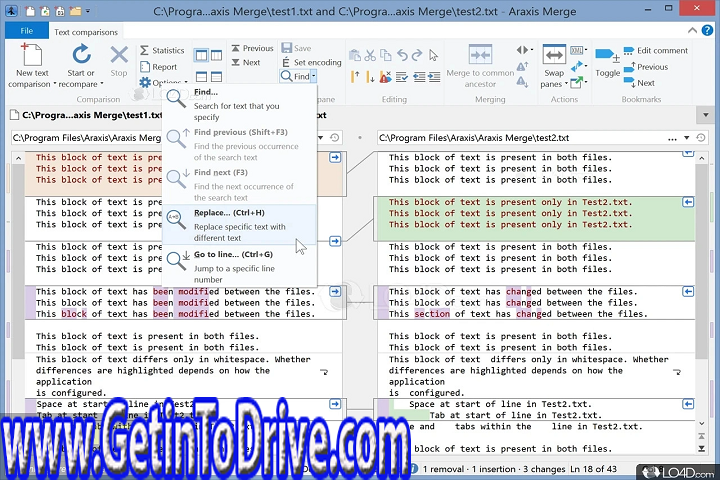The image size is (720, 480).
Task: Click the previous edit marker up-arrow icon
Action: click(x=355, y=77)
